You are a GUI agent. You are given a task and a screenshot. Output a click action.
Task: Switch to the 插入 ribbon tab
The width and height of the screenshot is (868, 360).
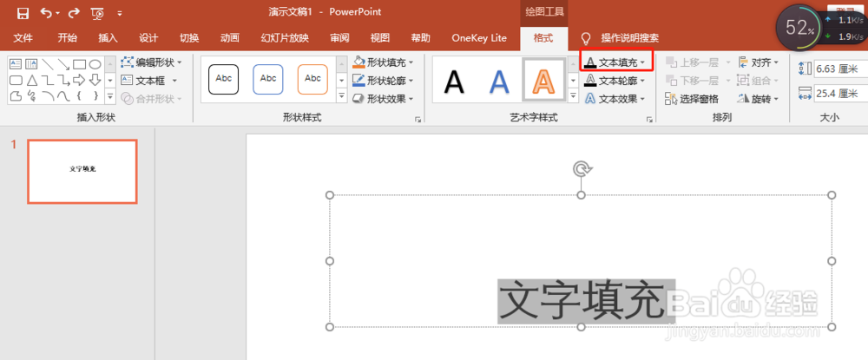(x=108, y=38)
